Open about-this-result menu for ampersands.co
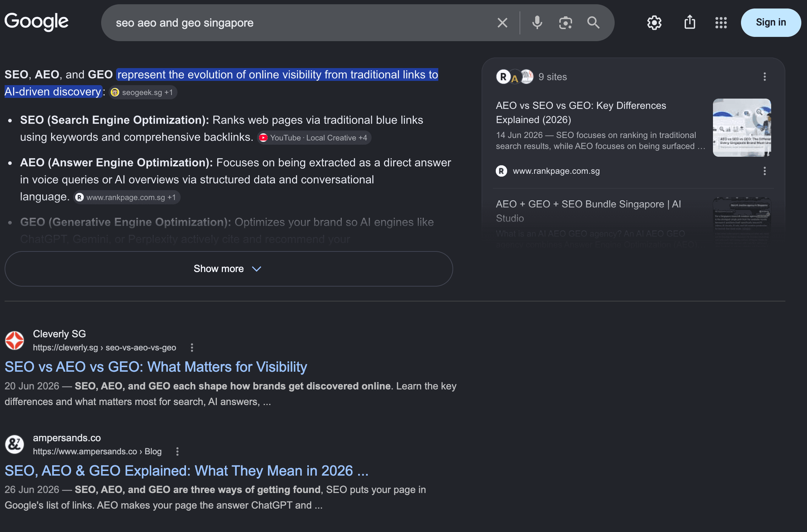Screen dimensions: 807x532 click(x=177, y=451)
